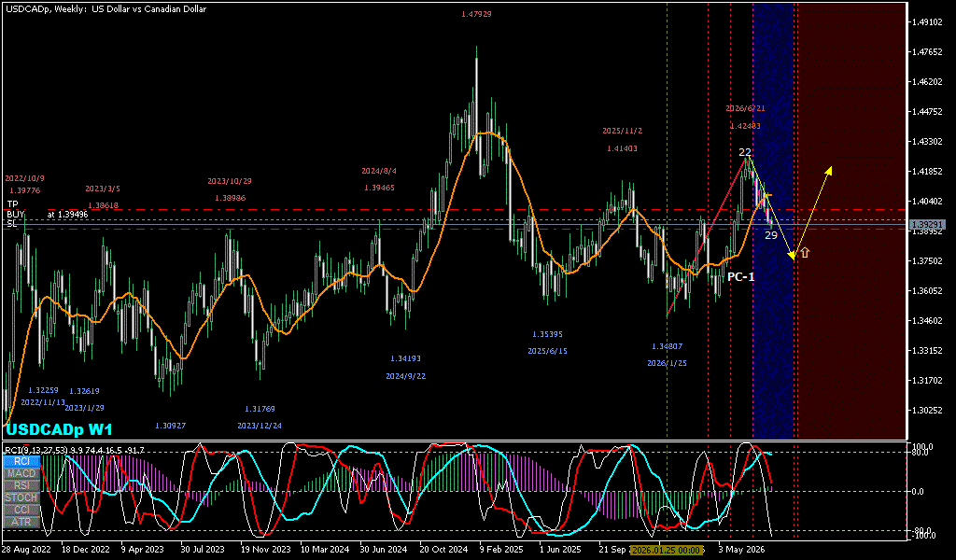956x560 pixels.
Task: Click the 0.0 level on the indicator scale
Action: (920, 491)
